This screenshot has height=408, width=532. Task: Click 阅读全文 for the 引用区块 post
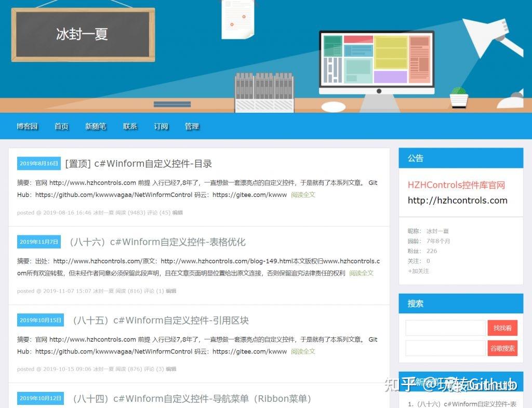[303, 352]
